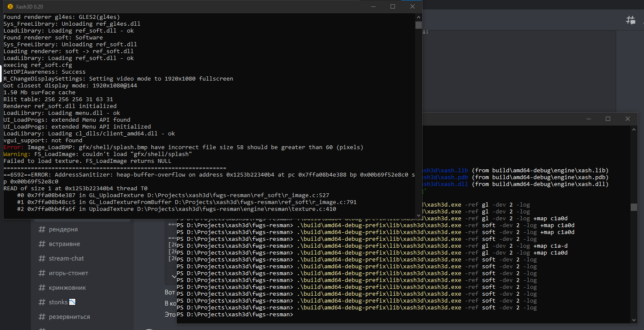Click the PowerShell scrollbar thumb
Image resolution: width=644 pixels, height=330 pixels.
click(634, 207)
